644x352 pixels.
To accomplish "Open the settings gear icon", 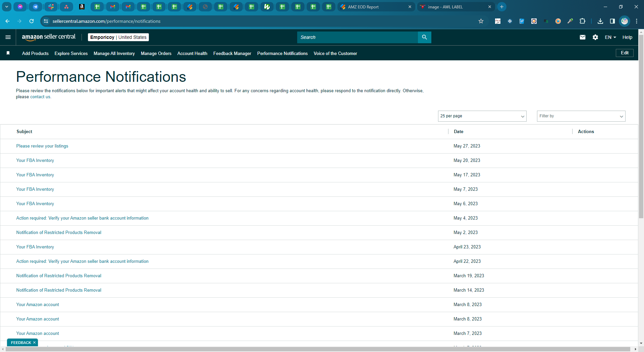I will point(595,37).
